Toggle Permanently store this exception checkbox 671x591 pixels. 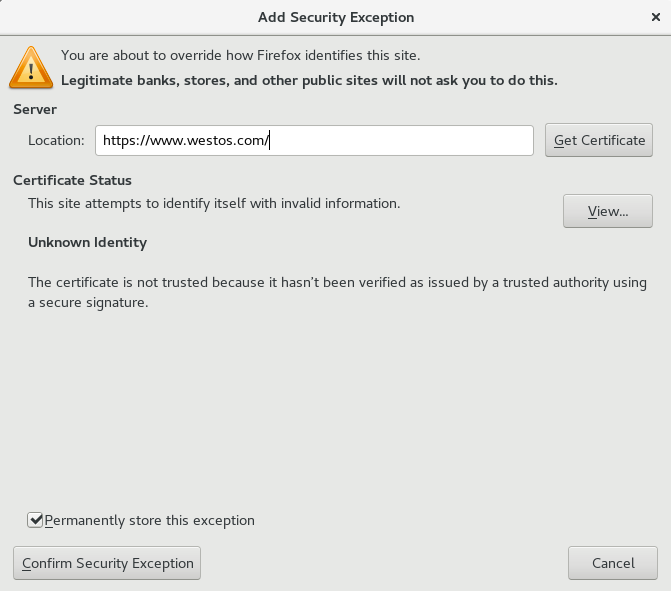point(36,520)
